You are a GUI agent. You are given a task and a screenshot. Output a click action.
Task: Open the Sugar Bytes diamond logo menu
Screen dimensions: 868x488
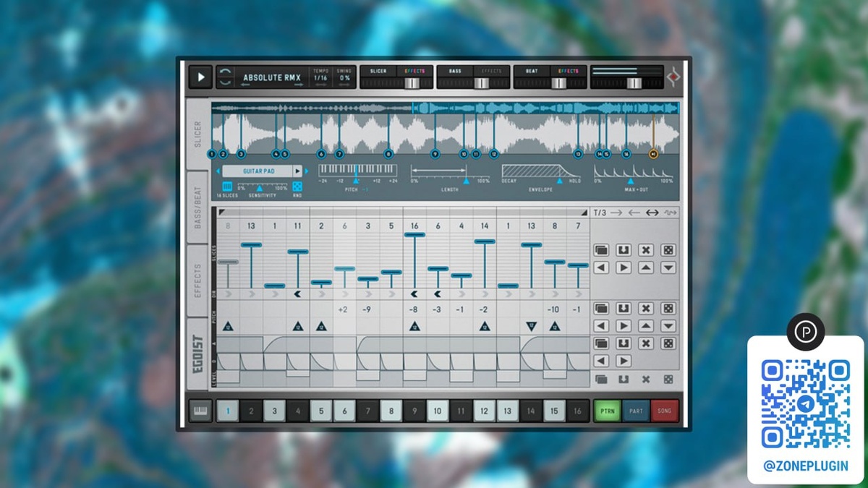pos(673,77)
